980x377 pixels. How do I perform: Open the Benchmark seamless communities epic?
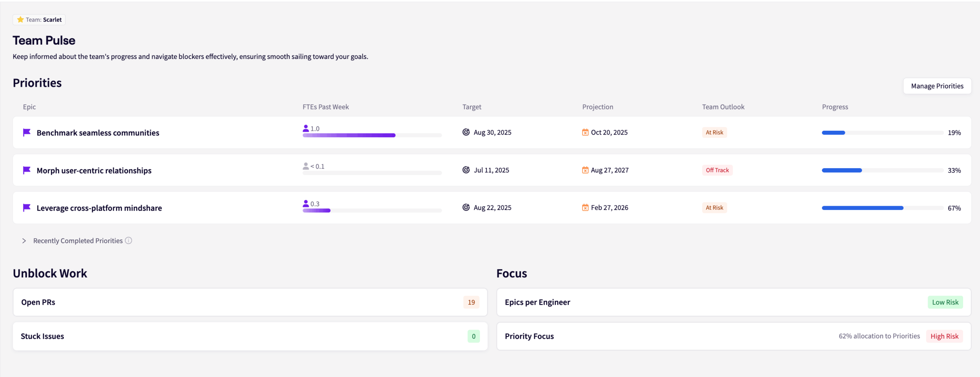click(x=98, y=133)
